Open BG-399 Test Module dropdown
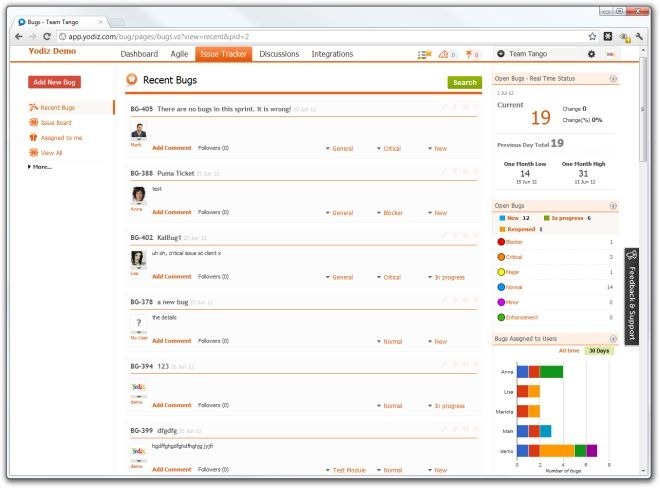This screenshot has width=660, height=488. coord(346,470)
